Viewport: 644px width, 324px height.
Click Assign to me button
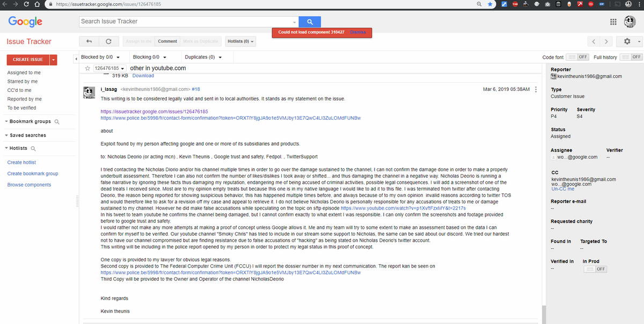point(139,41)
